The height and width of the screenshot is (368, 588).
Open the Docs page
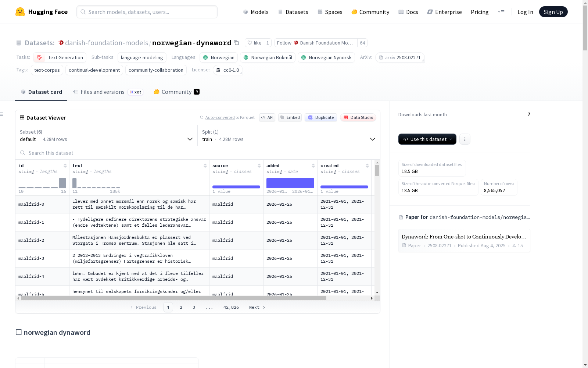(408, 12)
